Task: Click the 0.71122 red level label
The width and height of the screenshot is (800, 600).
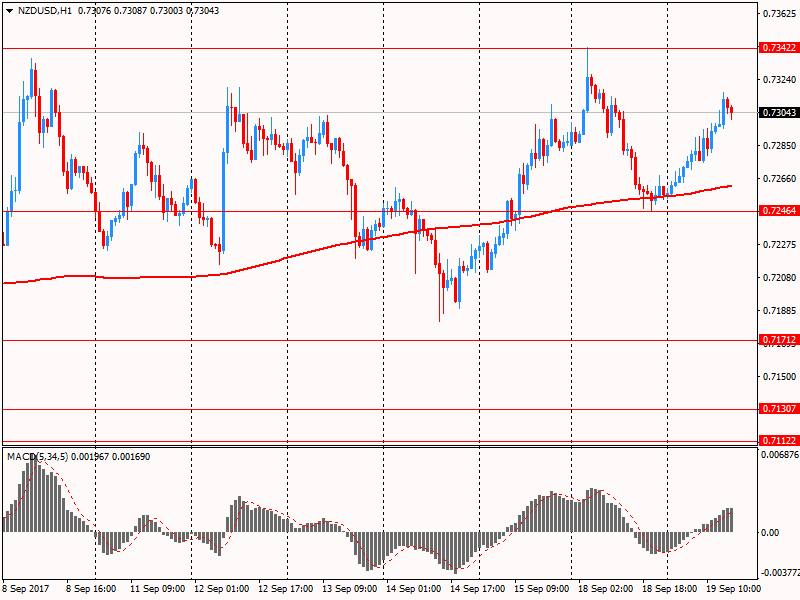Action: [x=779, y=440]
